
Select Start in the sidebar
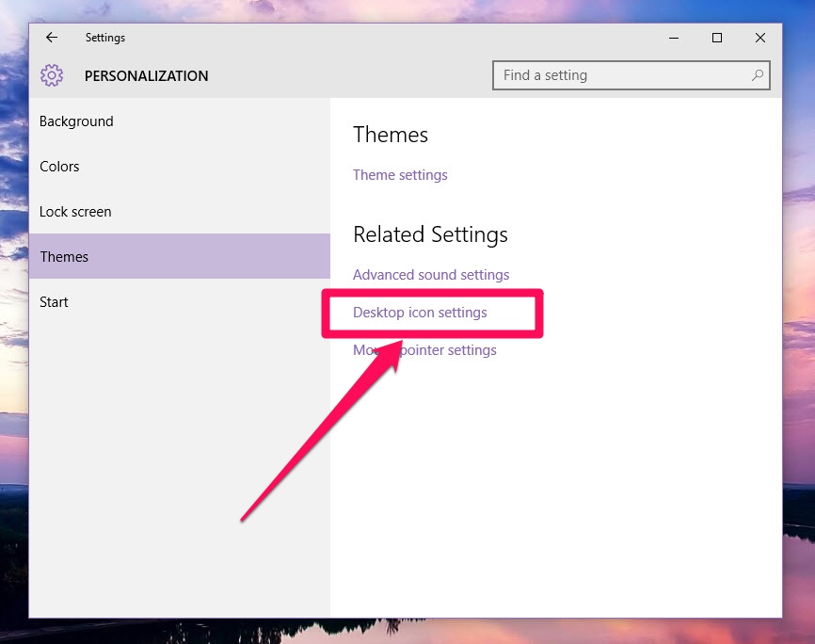(54, 301)
